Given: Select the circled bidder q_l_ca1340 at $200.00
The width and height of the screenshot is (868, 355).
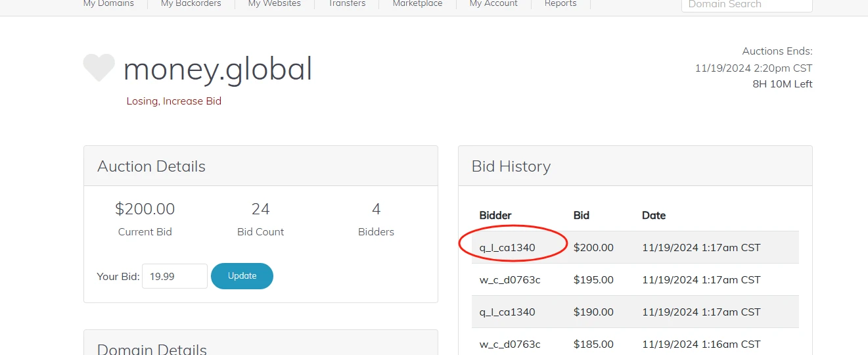Looking at the screenshot, I should tap(507, 248).
